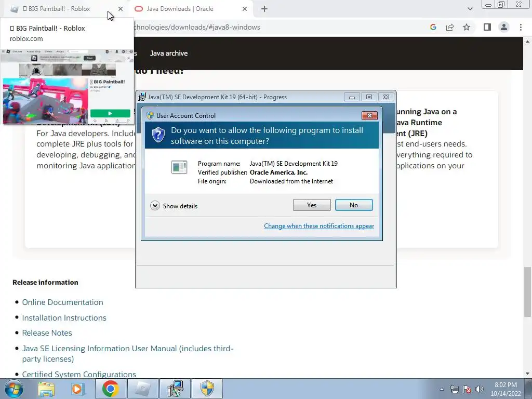Click No in User Account Control dialog
532x399 pixels.
coord(353,205)
